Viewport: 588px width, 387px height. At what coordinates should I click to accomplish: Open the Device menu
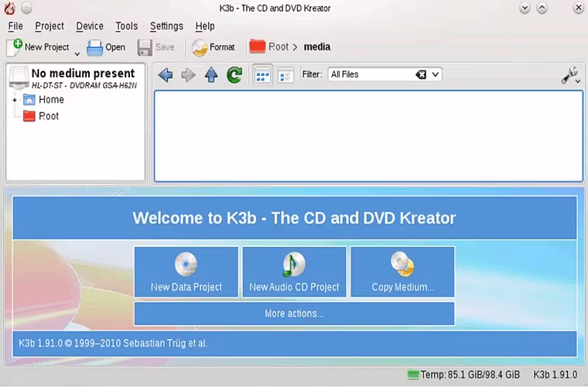[90, 26]
